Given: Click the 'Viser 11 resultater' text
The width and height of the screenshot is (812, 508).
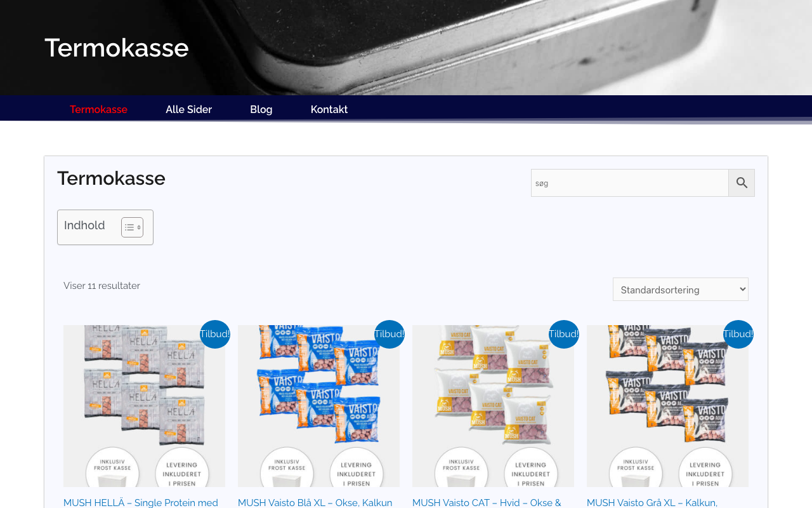Looking at the screenshot, I should pos(101,286).
